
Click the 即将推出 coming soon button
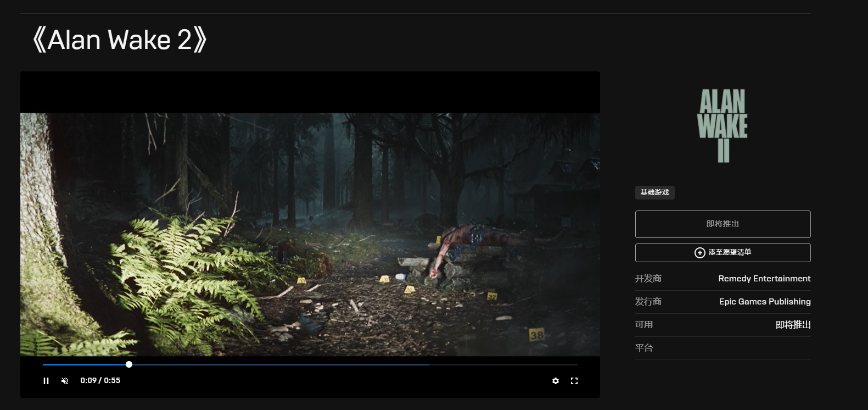[723, 224]
